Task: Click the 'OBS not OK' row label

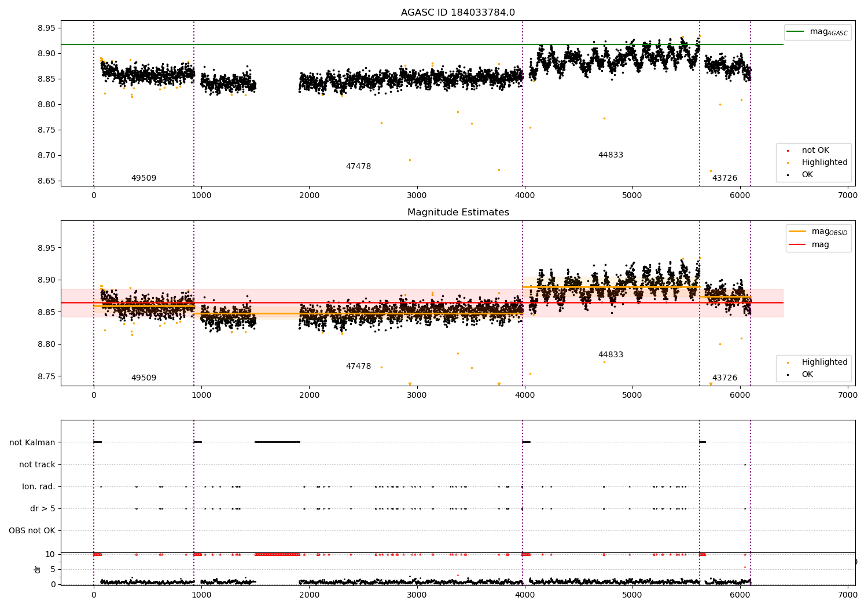Action: (x=32, y=531)
